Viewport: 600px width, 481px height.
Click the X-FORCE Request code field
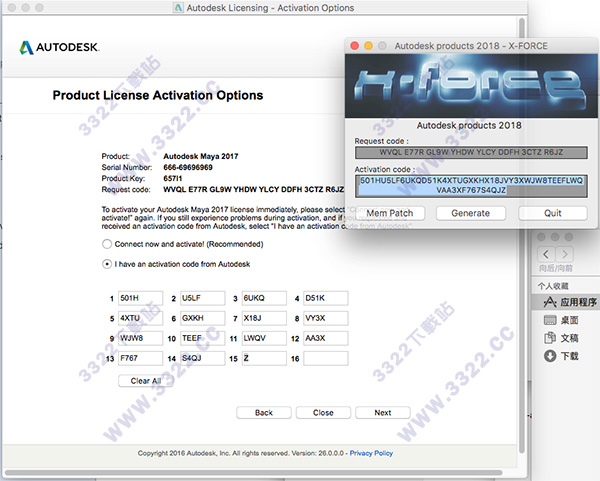point(471,152)
